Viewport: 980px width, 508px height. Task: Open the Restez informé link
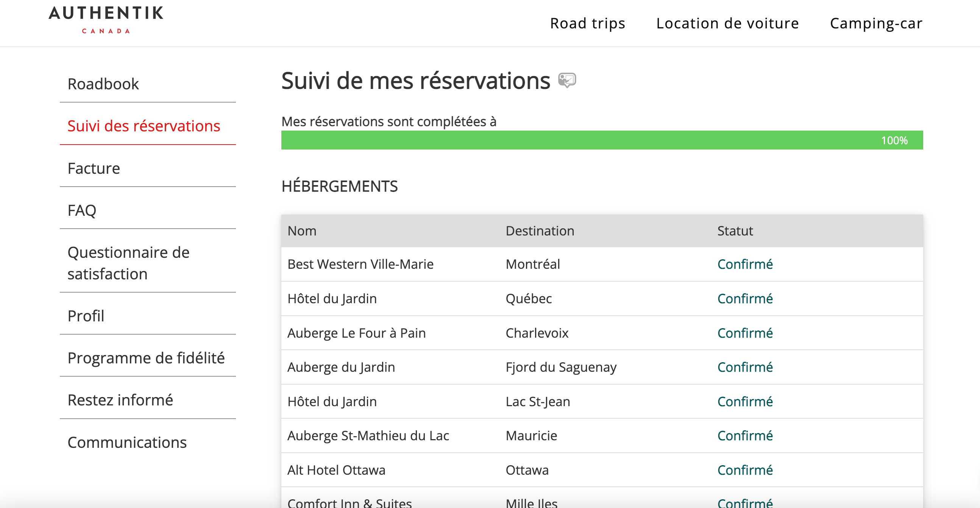[148, 400]
